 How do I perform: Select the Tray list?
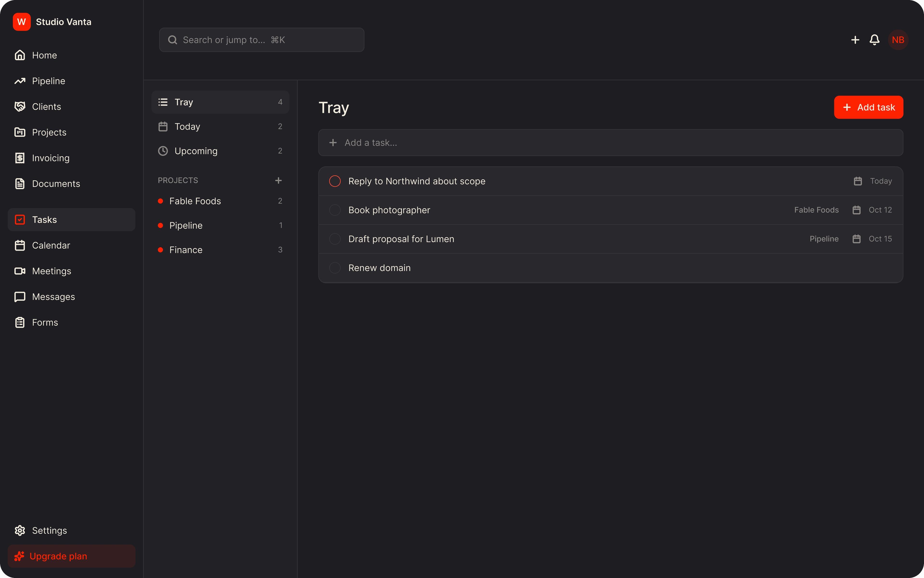tap(220, 102)
